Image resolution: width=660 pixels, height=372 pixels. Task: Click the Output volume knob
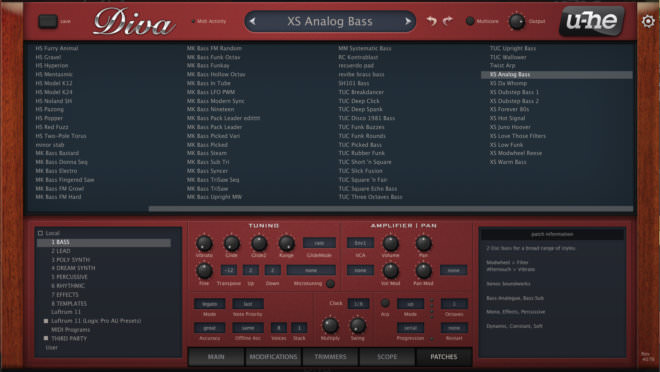coord(516,21)
